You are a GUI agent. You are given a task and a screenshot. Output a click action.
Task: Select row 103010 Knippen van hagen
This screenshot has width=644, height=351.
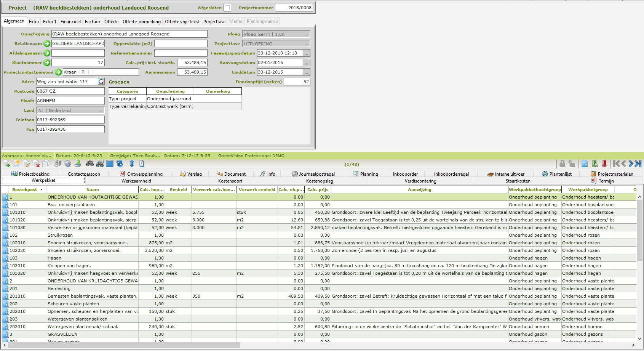coord(319,266)
